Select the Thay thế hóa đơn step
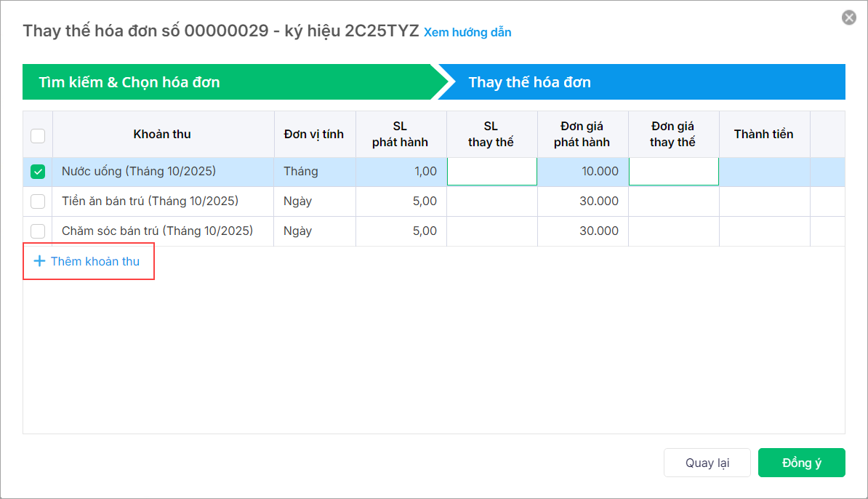This screenshot has height=499, width=868. tap(529, 82)
